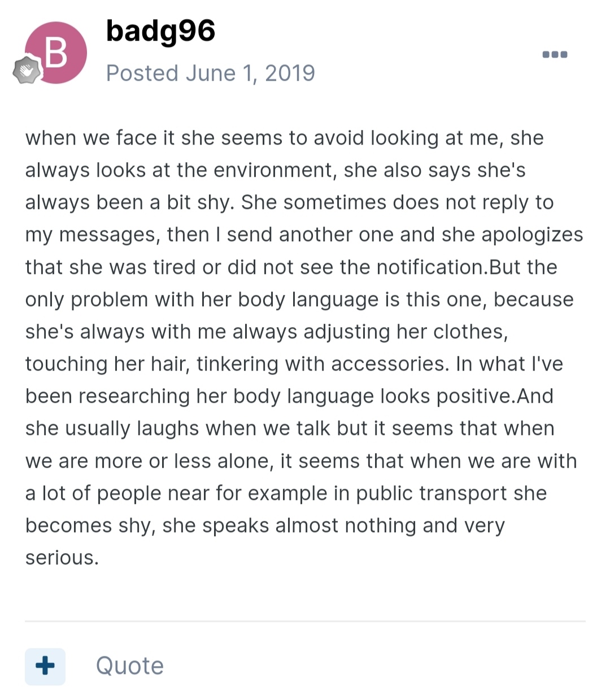Click the member rank badge on avatar
The image size is (610, 700).
tap(27, 71)
